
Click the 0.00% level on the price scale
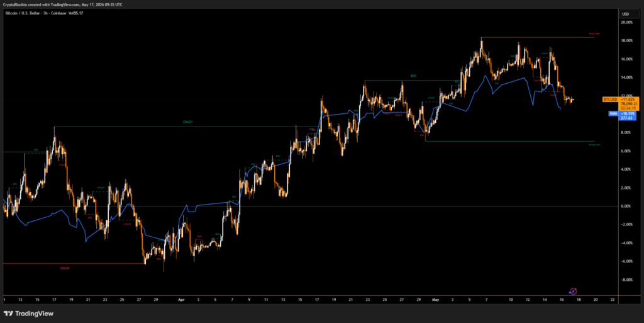[x=627, y=207]
